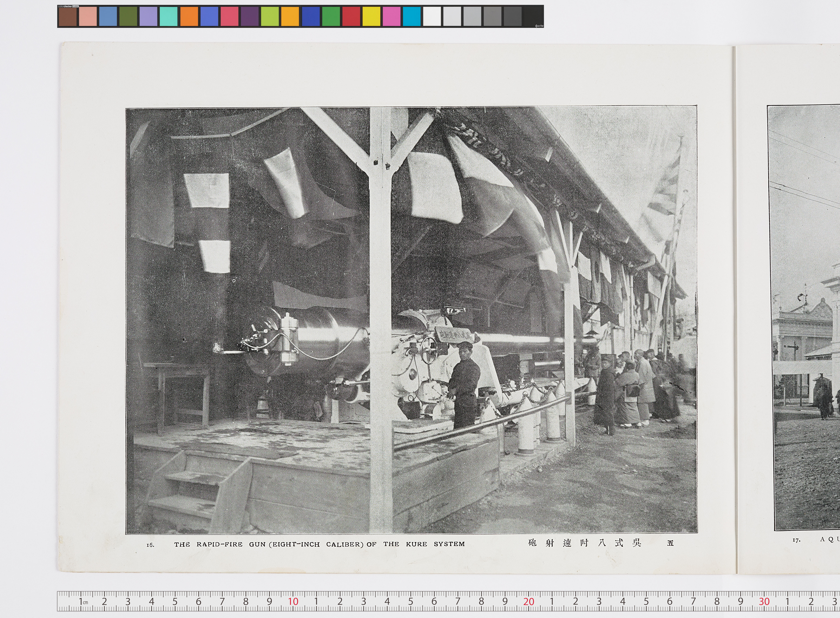Screen dimensions: 840x618
Task: Pick the orange patch beside teal patch
Action: coord(189,17)
